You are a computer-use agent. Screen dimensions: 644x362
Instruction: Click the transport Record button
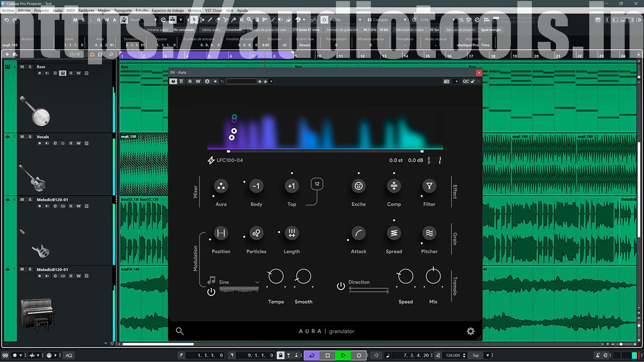[359, 355]
